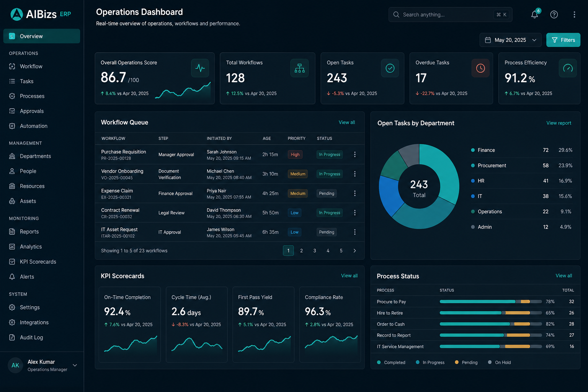Click the Approvals icon in sidebar
The width and height of the screenshot is (588, 392).
[12, 111]
